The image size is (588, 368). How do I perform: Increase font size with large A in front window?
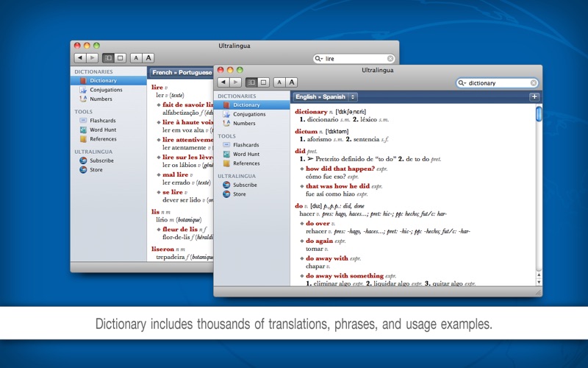click(x=291, y=82)
